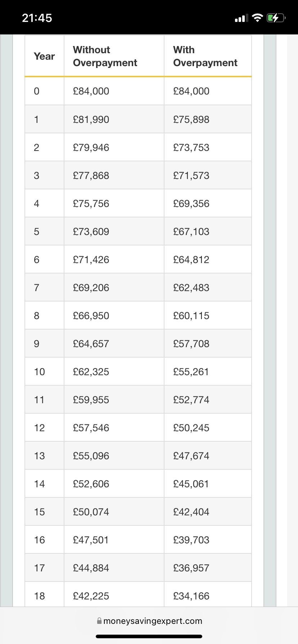Tap the Wi-Fi status icon

[257, 18]
